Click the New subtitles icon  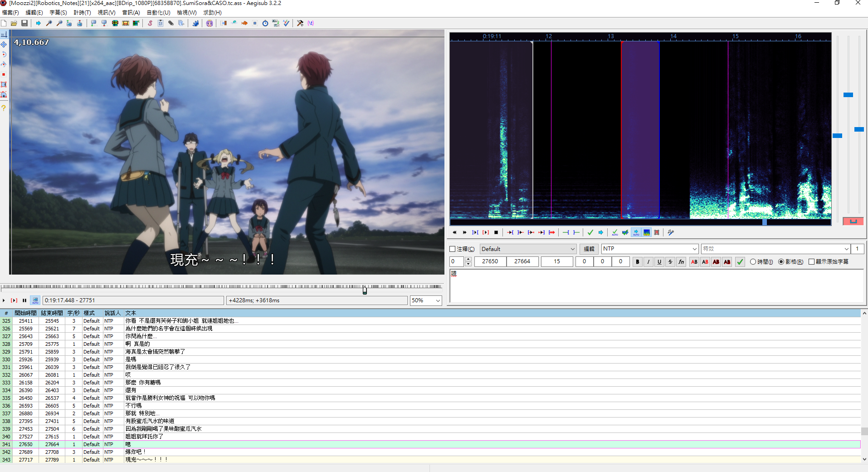coord(4,23)
